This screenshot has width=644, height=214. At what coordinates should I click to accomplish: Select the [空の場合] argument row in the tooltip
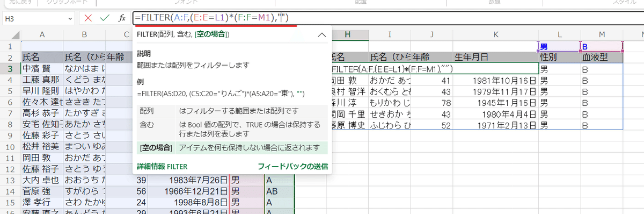click(x=232, y=148)
